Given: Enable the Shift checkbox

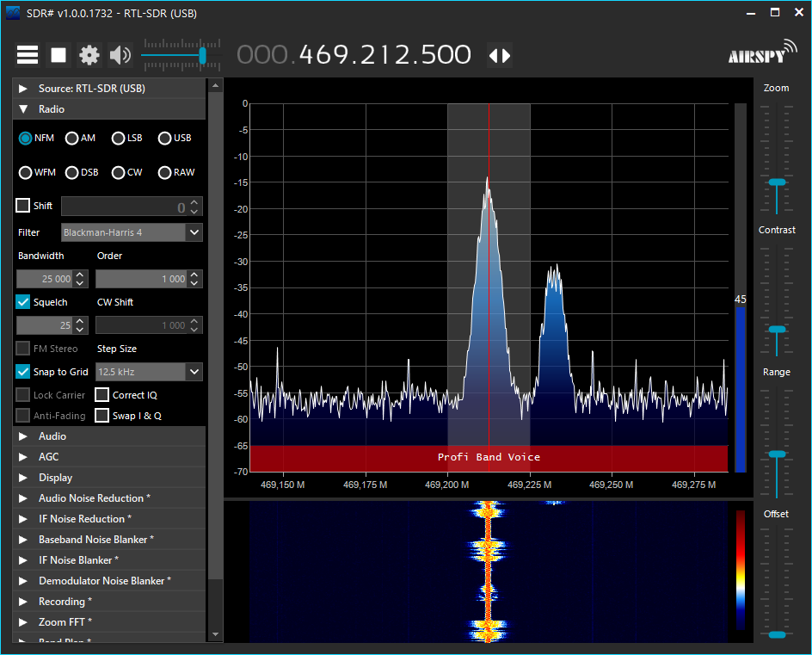Looking at the screenshot, I should click(22, 205).
